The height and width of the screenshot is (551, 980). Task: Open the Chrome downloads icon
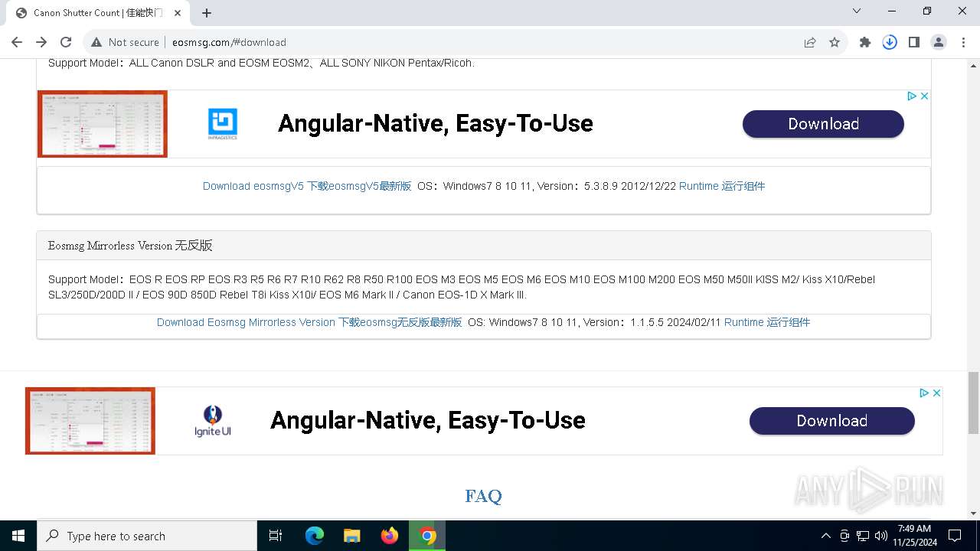(x=890, y=42)
